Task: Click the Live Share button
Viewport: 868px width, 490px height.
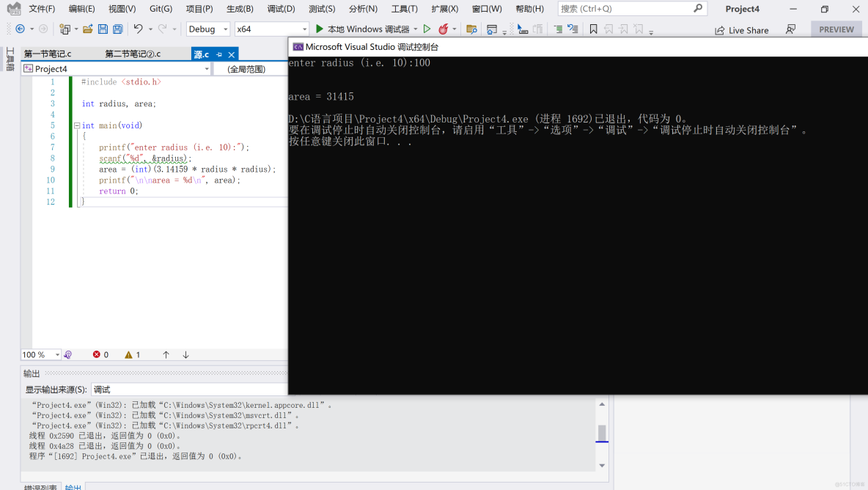Action: (741, 30)
